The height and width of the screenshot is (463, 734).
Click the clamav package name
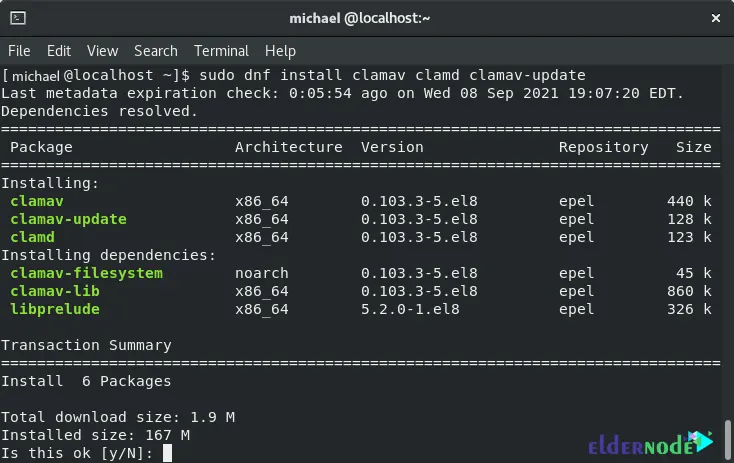(x=37, y=201)
